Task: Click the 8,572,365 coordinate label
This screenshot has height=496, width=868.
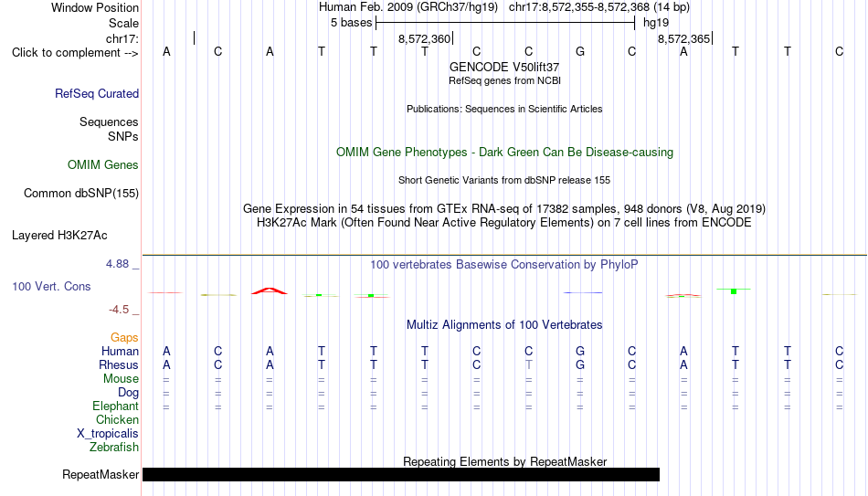Action: [683, 38]
